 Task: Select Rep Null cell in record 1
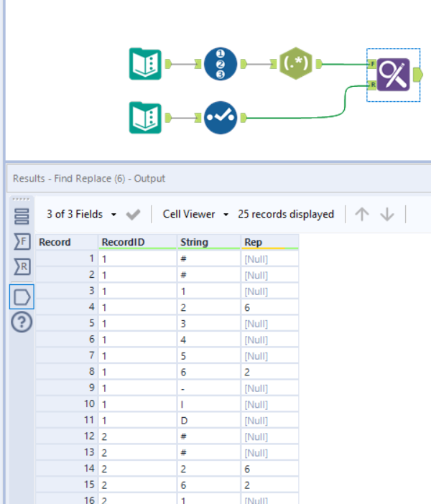pyautogui.click(x=269, y=259)
